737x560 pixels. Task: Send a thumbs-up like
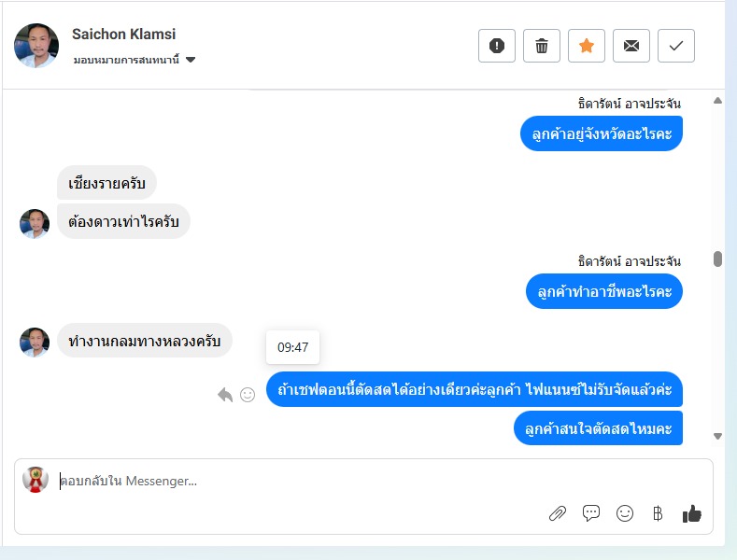point(691,512)
